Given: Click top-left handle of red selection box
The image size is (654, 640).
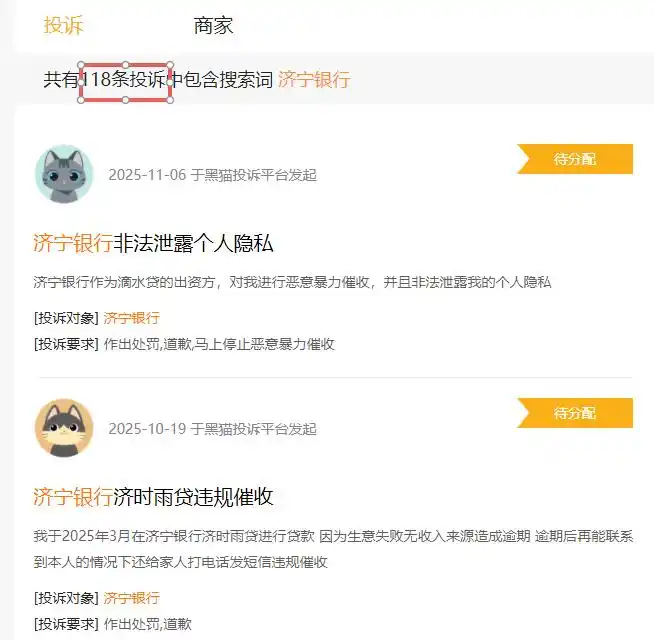Looking at the screenshot, I should 81,65.
